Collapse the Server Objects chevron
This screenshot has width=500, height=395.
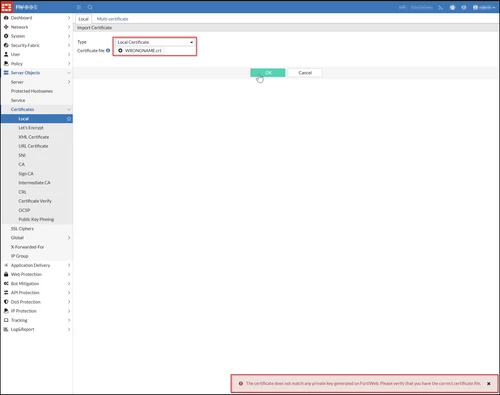[69, 73]
